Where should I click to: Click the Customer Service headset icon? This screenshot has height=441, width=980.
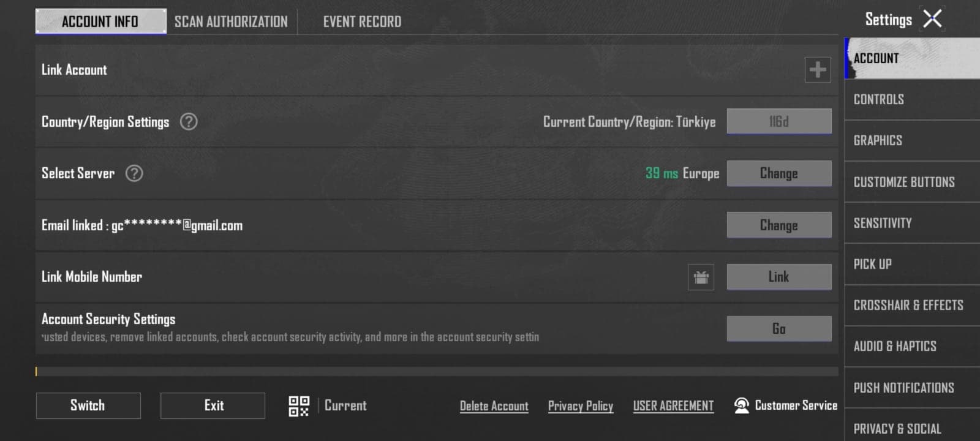pos(742,405)
